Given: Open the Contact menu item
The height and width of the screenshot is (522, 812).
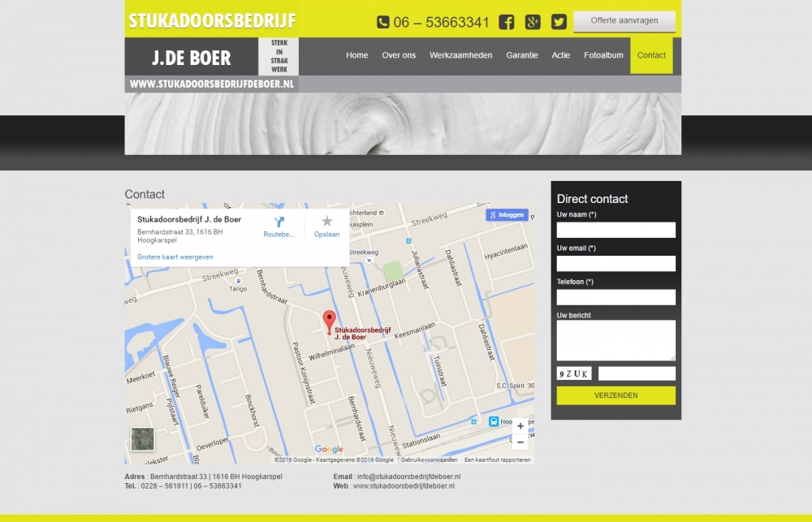Looking at the screenshot, I should [x=651, y=55].
